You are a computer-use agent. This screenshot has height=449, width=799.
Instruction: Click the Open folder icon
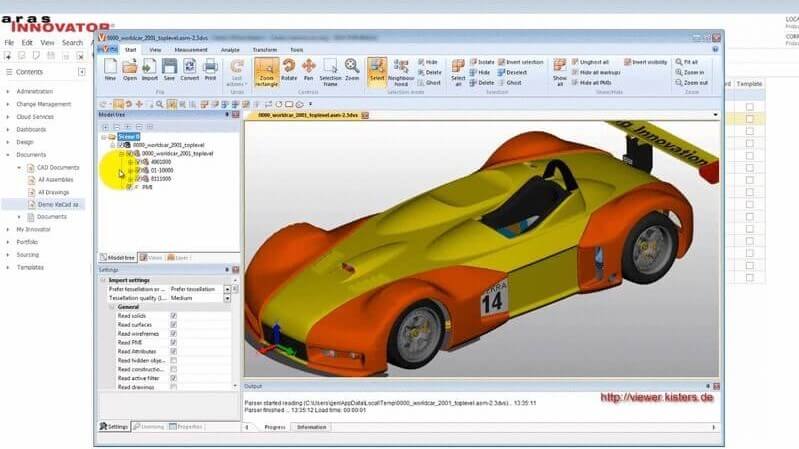(129, 70)
